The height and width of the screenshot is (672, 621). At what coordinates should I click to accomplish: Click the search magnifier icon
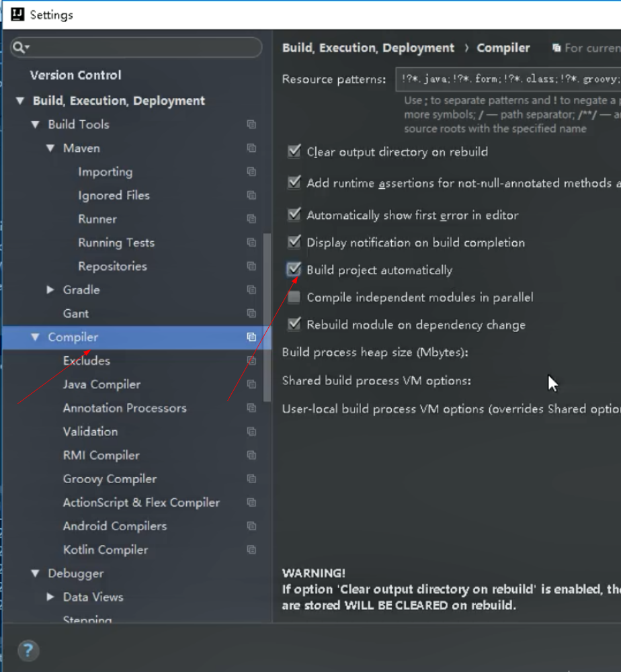19,47
